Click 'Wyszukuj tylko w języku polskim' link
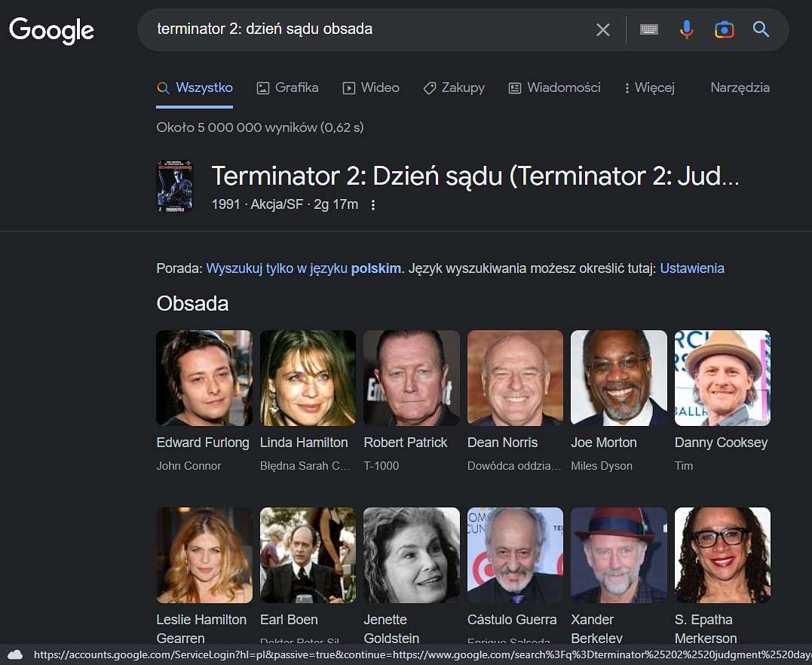This screenshot has height=665, width=812. 304,268
